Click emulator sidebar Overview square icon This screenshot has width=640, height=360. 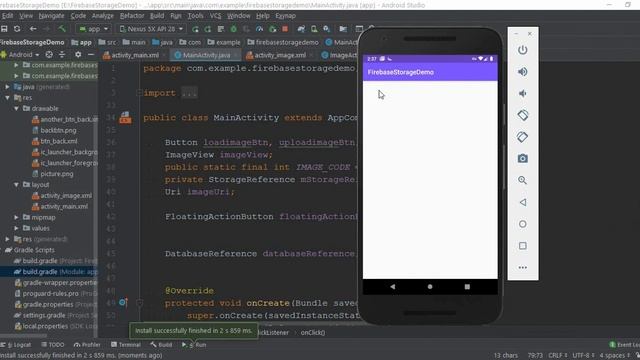pyautogui.click(x=522, y=246)
